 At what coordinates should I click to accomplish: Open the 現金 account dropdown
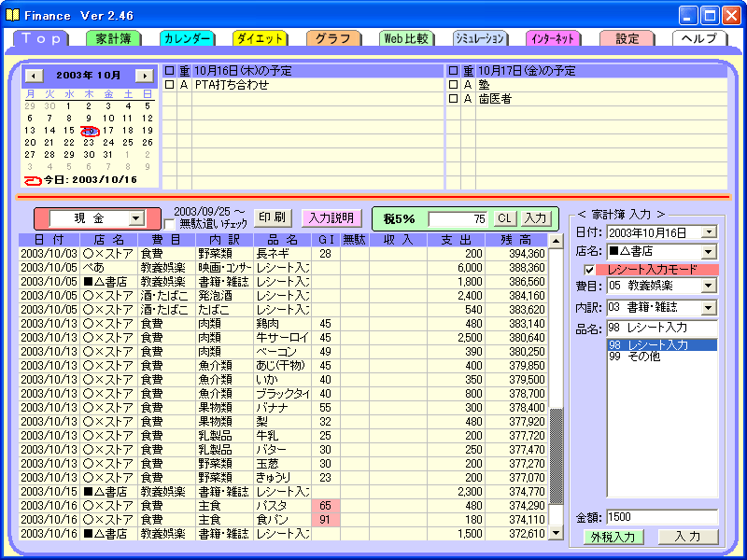[136, 218]
